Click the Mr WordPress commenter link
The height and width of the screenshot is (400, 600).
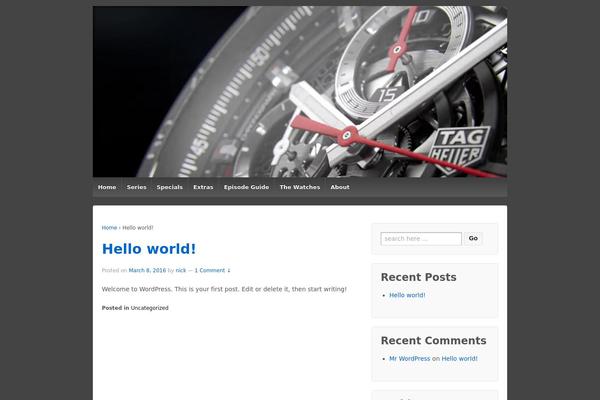(409, 359)
